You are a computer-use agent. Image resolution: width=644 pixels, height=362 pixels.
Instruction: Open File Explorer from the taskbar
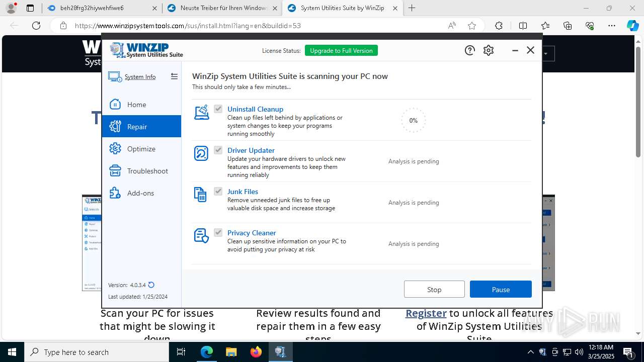(231, 352)
